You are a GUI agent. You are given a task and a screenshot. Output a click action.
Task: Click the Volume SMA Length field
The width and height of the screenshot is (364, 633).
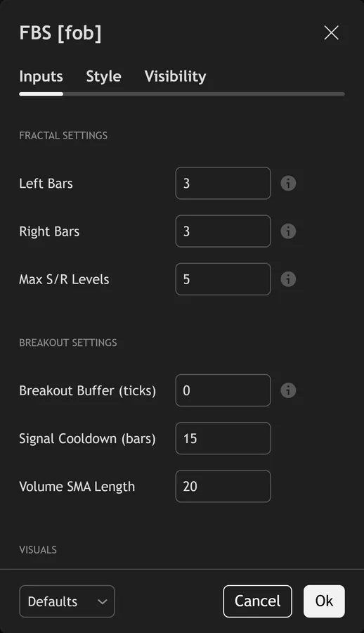tap(223, 486)
